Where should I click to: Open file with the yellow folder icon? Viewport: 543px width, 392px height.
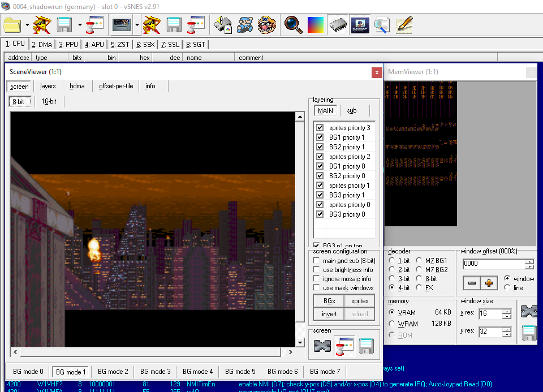(x=12, y=25)
